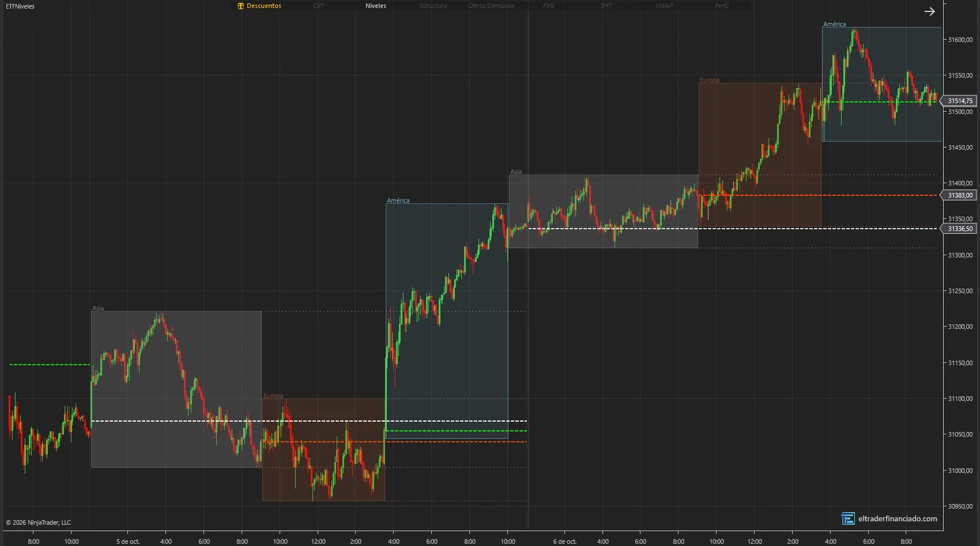Click the Asia session label near 31200
This screenshot has height=546, width=980.
pyautogui.click(x=98, y=309)
